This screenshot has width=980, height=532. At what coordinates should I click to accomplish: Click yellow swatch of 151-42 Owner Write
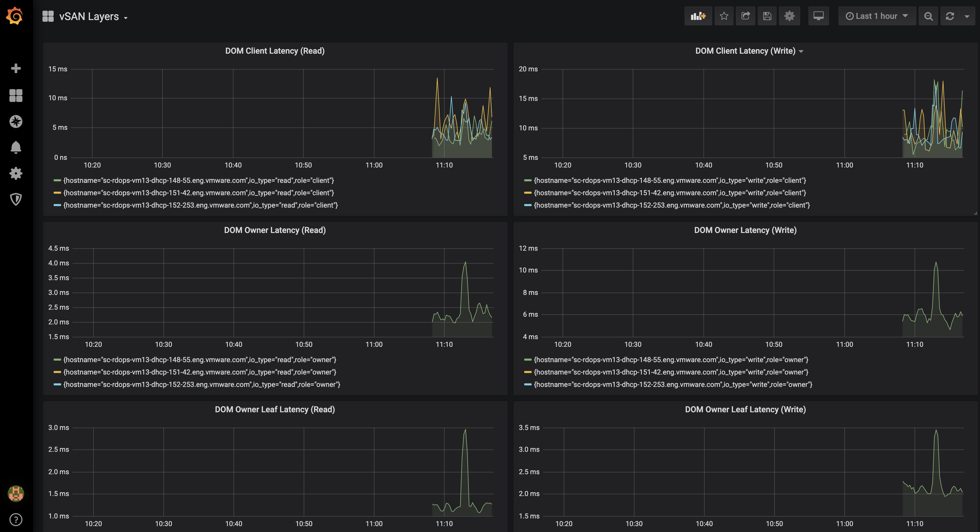click(x=528, y=372)
